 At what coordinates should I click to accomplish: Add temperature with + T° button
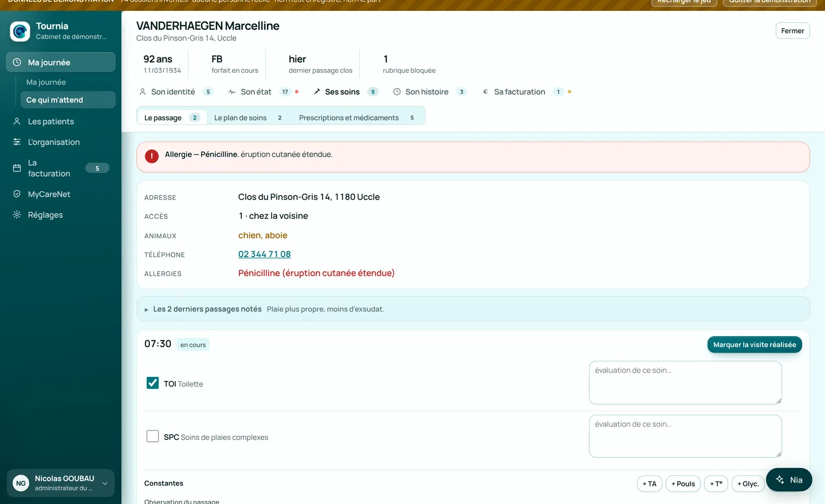(716, 483)
